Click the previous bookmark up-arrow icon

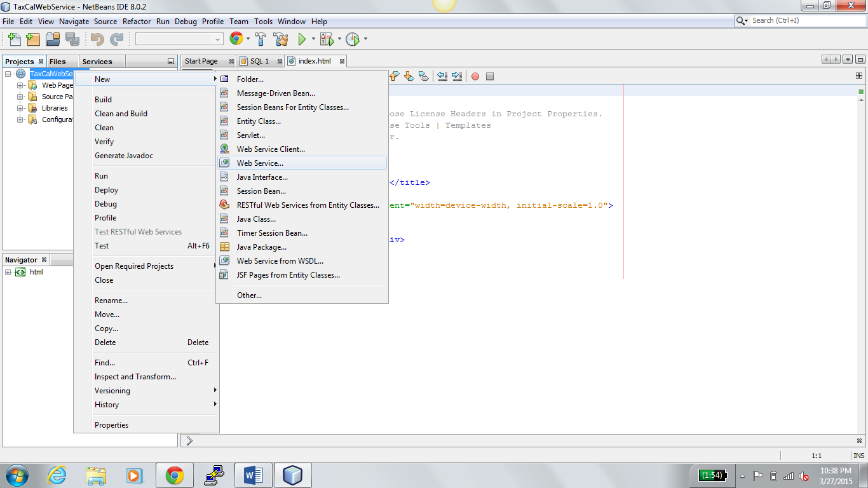394,76
